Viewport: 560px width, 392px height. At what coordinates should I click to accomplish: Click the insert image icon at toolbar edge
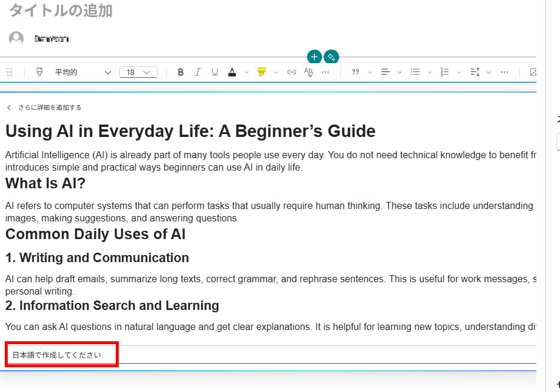533,72
